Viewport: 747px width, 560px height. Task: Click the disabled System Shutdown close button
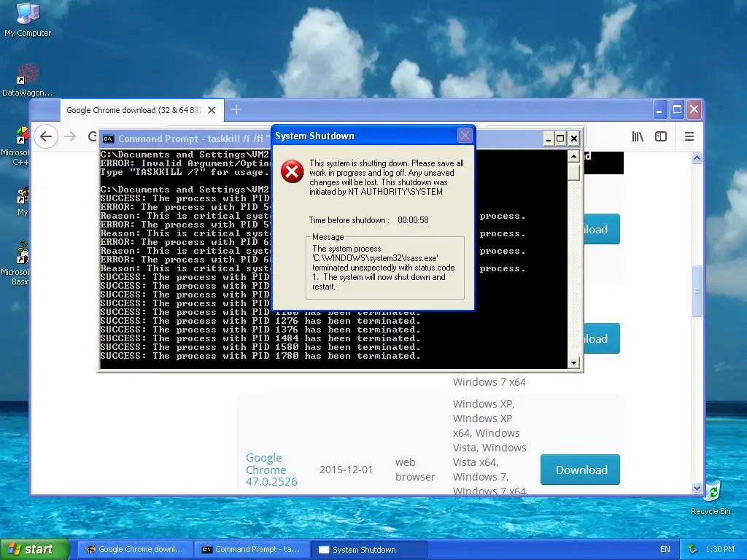click(465, 136)
